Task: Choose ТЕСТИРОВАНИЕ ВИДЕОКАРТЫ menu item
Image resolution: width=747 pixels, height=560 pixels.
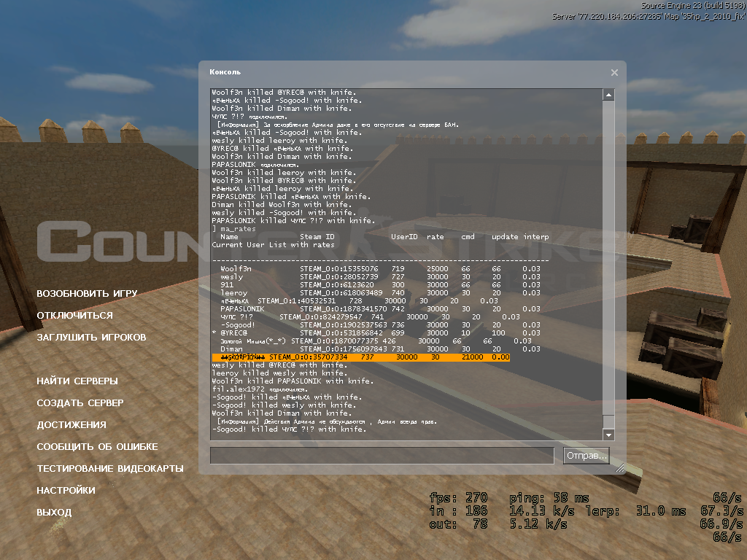Action: pyautogui.click(x=110, y=469)
